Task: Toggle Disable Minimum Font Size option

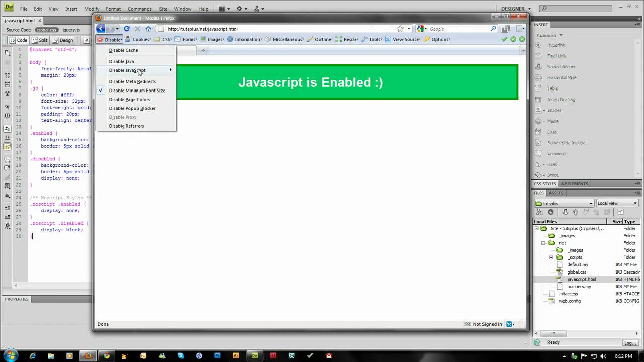Action: pos(137,90)
